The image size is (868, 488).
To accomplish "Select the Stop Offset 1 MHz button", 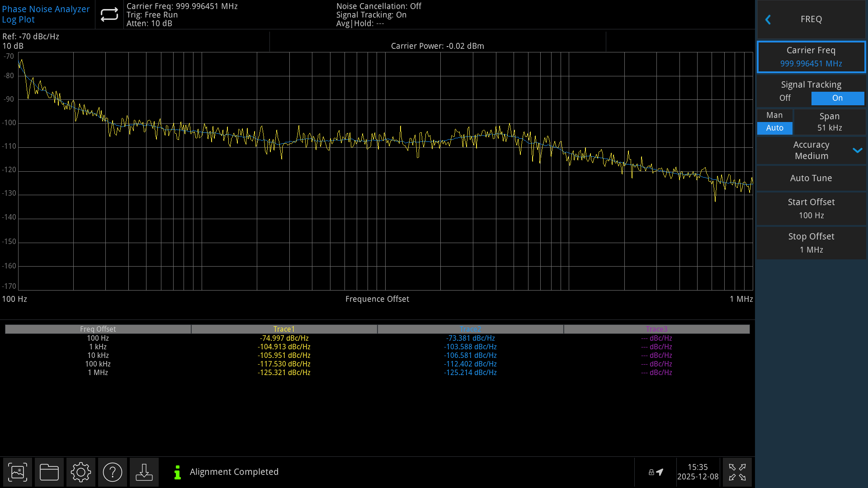I will pos(811,243).
